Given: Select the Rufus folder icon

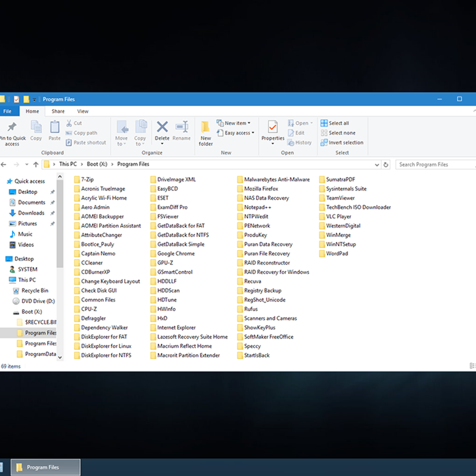Looking at the screenshot, I should [240, 309].
